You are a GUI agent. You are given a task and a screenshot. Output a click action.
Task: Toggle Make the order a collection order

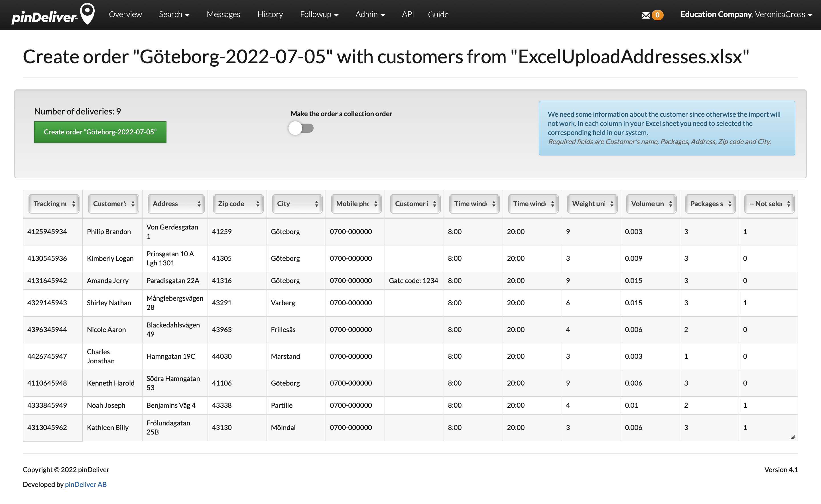click(302, 128)
